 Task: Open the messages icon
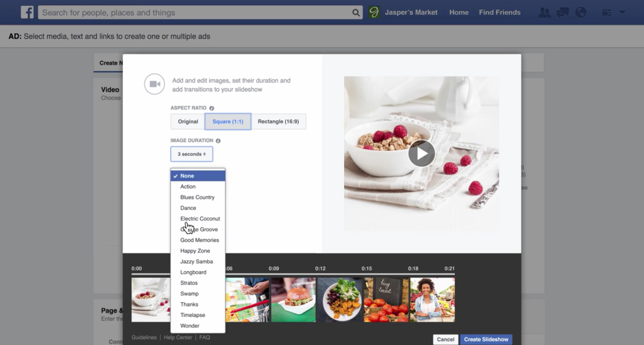(x=562, y=13)
